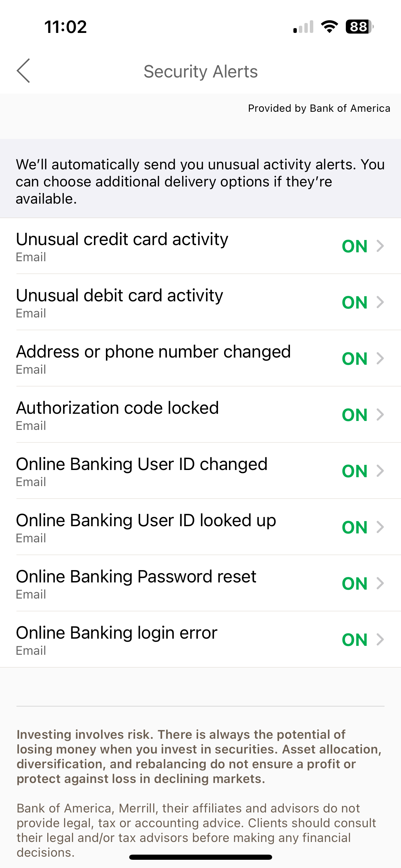Toggle ON status for Unusual debit card activity
The image size is (401, 868).
tap(354, 302)
